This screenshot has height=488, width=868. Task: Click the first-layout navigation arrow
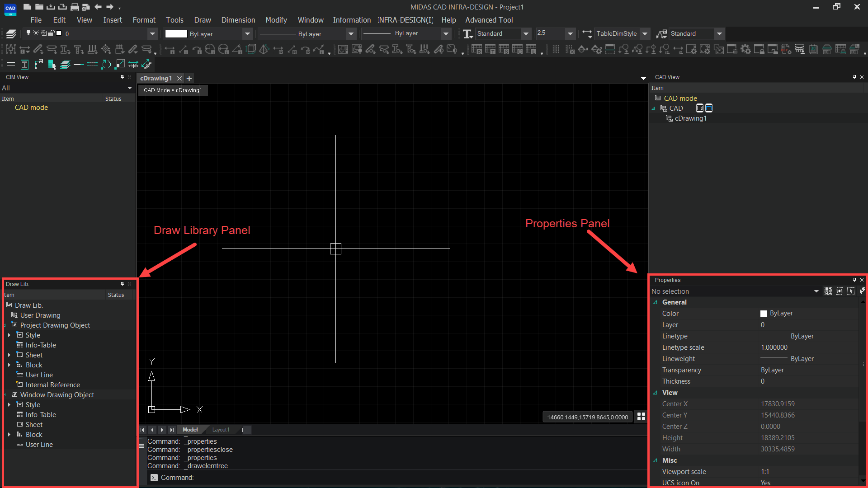[x=142, y=430]
